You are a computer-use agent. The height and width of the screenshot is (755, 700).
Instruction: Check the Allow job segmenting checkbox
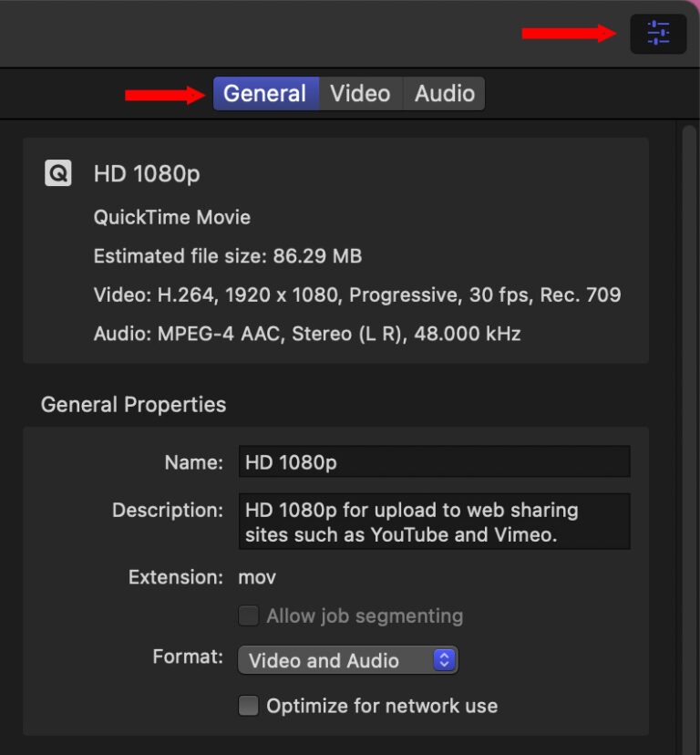click(249, 615)
